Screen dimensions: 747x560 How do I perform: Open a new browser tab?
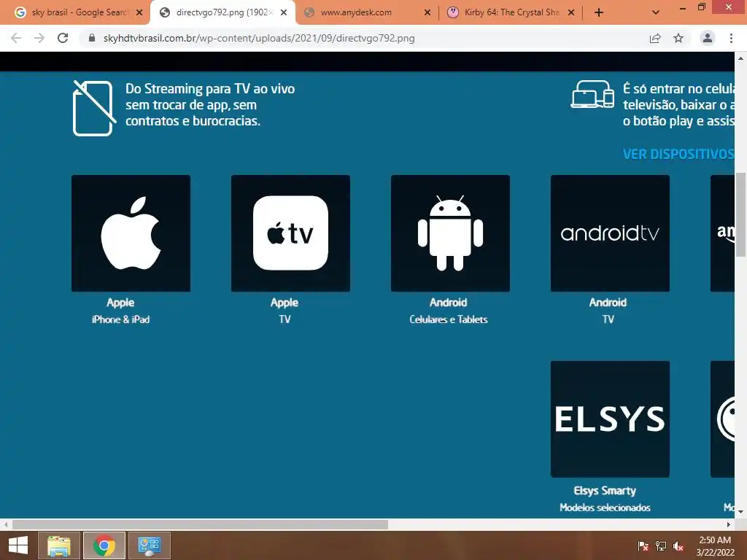tap(599, 12)
